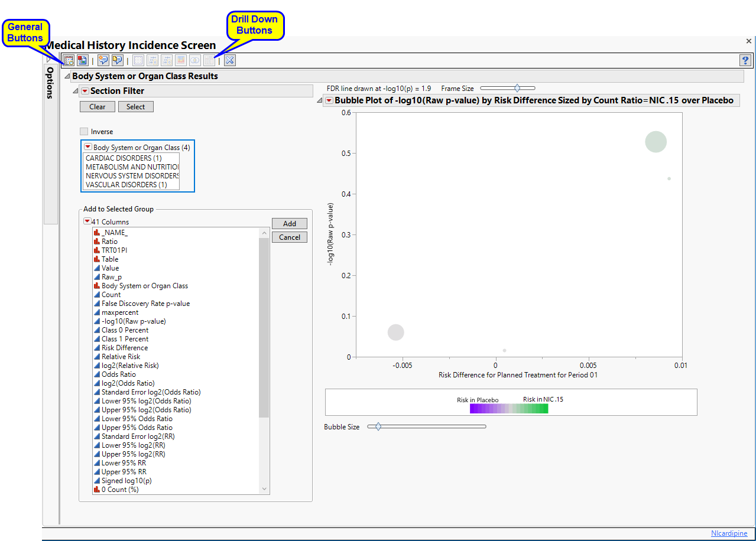
Task: Open help with the question mark icon
Action: 745,60
